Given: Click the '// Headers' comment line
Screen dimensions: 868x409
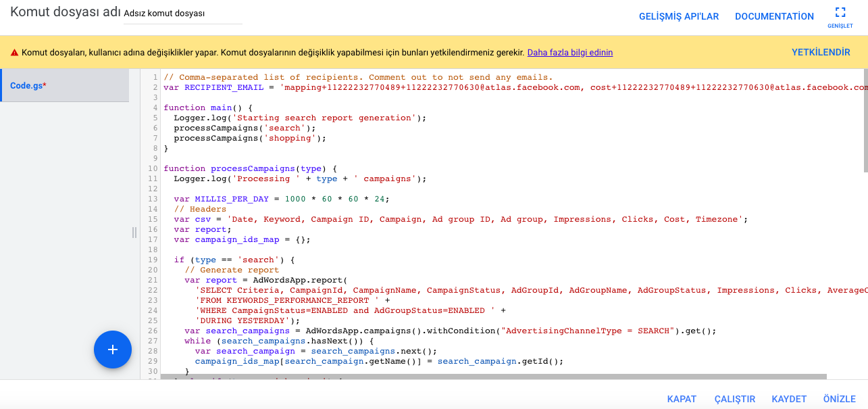Looking at the screenshot, I should 200,209.
